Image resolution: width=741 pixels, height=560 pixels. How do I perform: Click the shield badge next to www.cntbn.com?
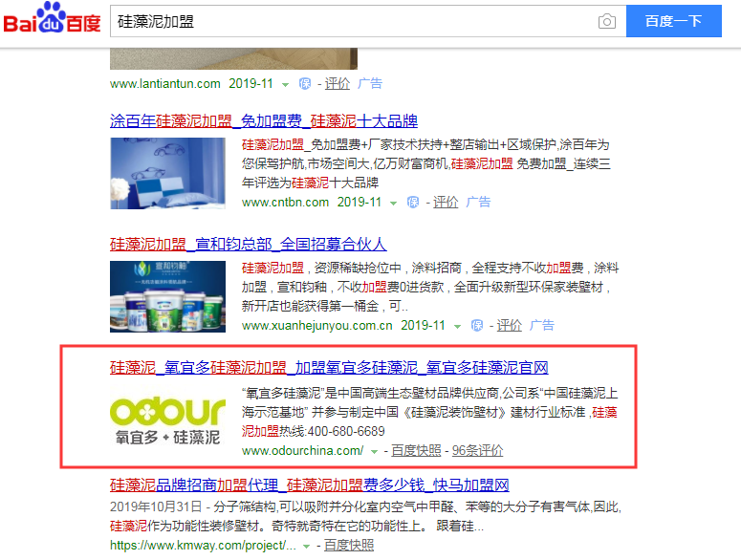pyautogui.click(x=413, y=203)
